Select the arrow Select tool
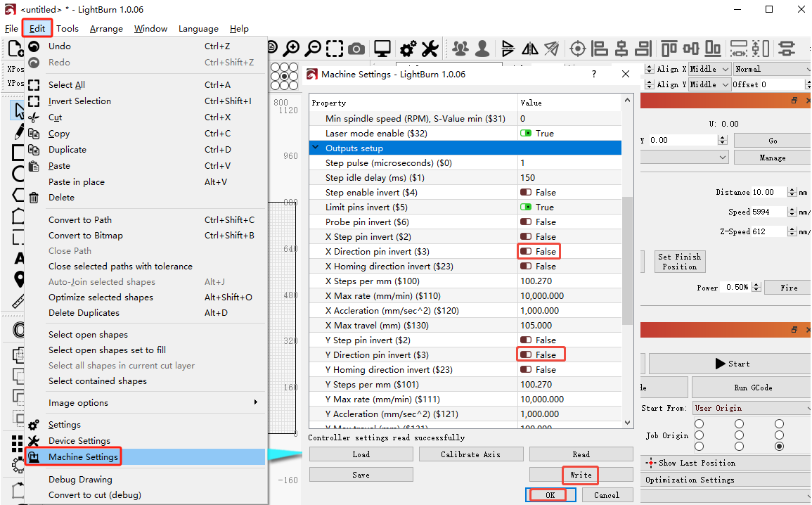812x505 pixels. pos(19,110)
